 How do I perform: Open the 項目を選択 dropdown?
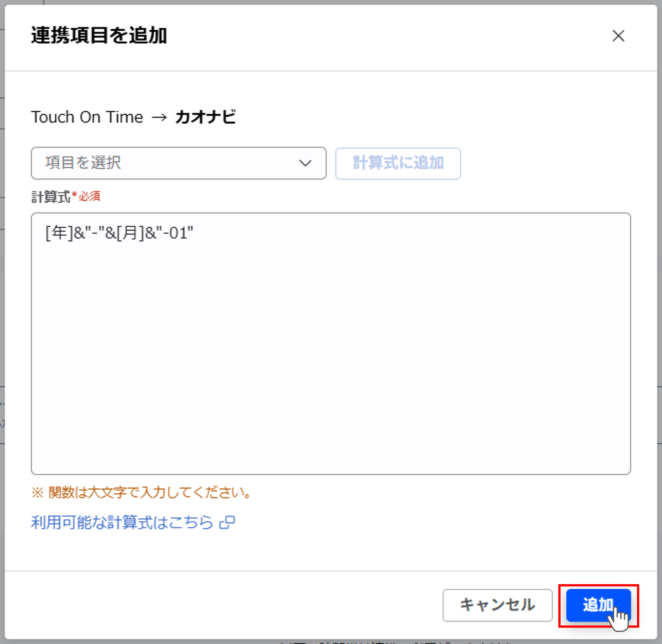point(179,163)
